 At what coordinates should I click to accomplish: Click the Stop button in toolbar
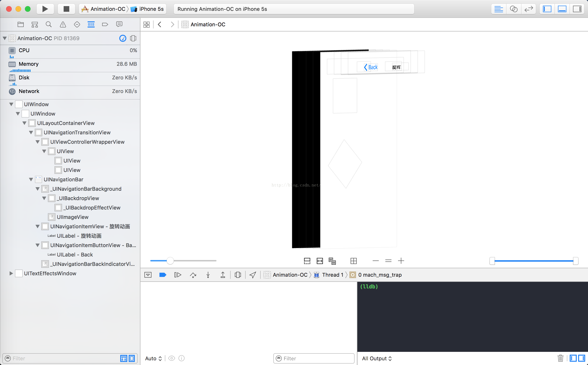(x=66, y=9)
